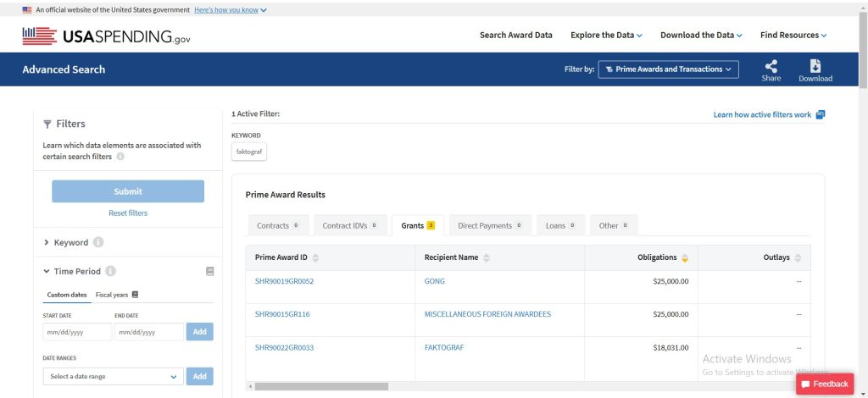Click Add button next to end date
This screenshot has width=868, height=398.
[200, 332]
